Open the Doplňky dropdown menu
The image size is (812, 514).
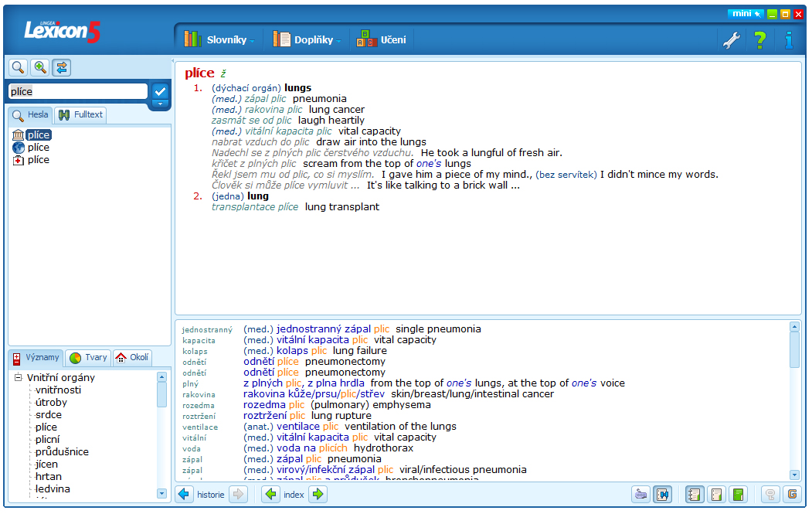click(307, 39)
